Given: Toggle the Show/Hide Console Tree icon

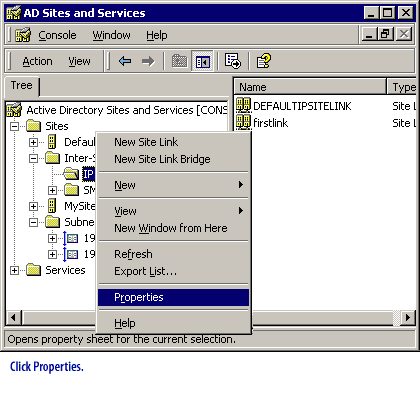Looking at the screenshot, I should pyautogui.click(x=203, y=61).
